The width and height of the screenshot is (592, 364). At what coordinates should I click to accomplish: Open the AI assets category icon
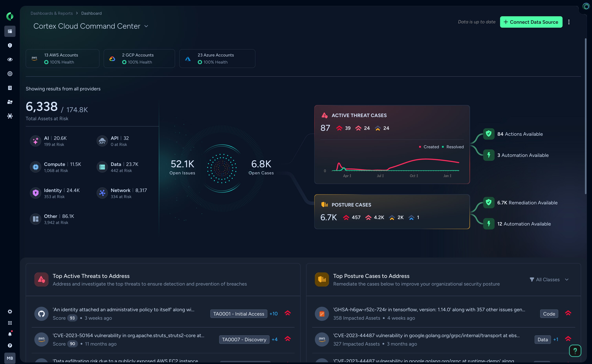tap(35, 141)
